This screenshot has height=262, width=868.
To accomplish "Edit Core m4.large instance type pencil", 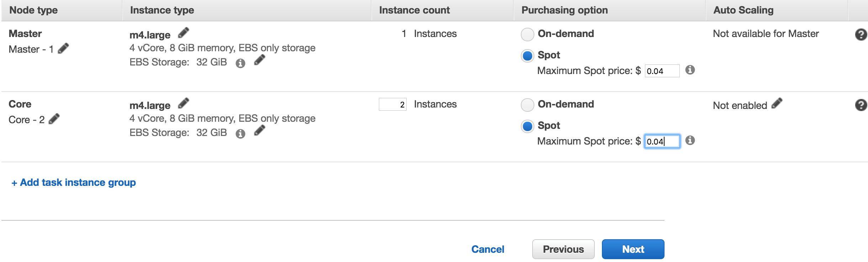I will click(x=184, y=103).
